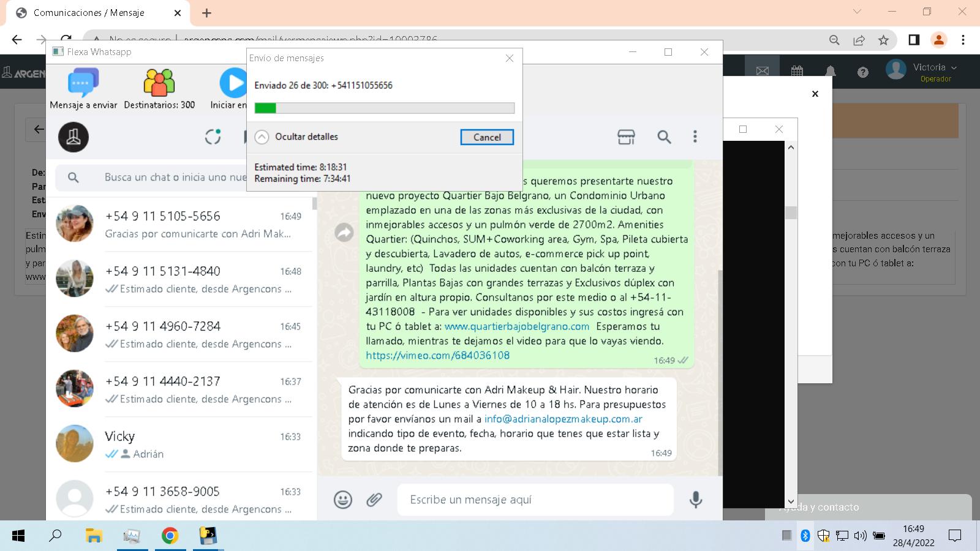Open the Chrome profile avatar
Screen dimensions: 980x551
coord(938,40)
